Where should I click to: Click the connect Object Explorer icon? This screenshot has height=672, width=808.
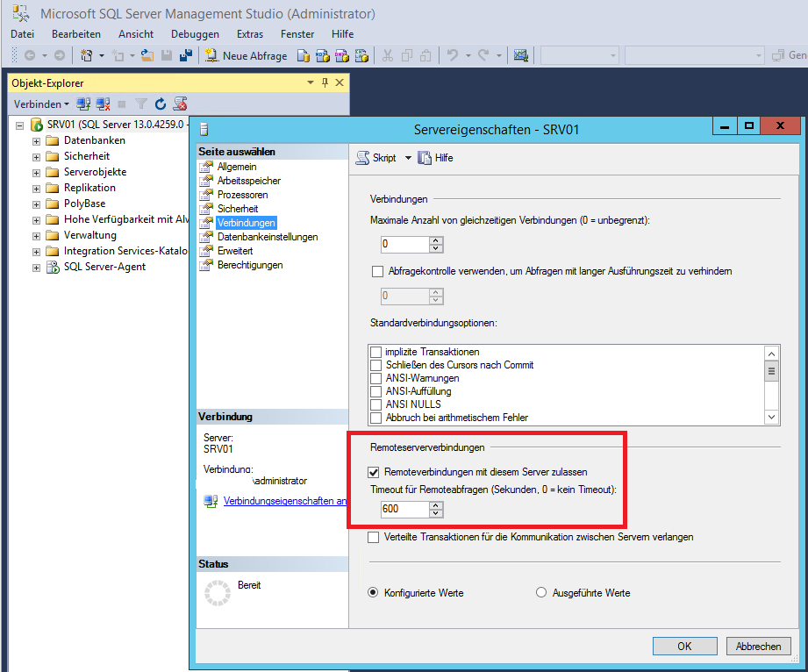(x=84, y=104)
